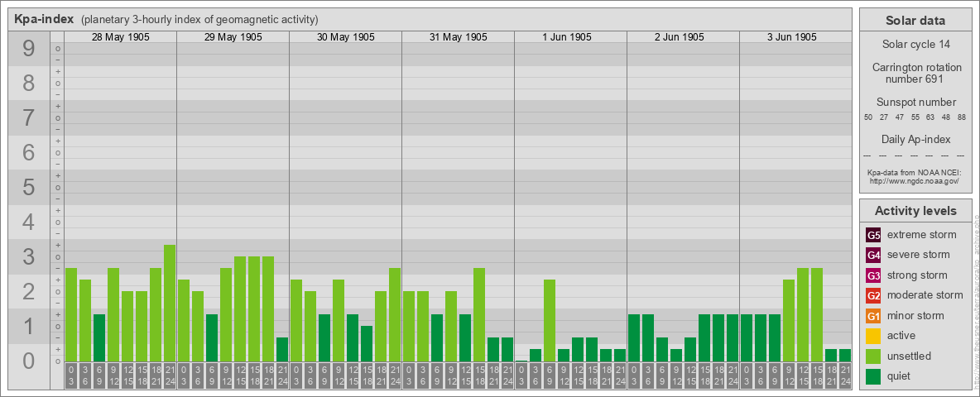The width and height of the screenshot is (980, 397).
Task: Click the 29 May 1905 date header
Action: 233,37
